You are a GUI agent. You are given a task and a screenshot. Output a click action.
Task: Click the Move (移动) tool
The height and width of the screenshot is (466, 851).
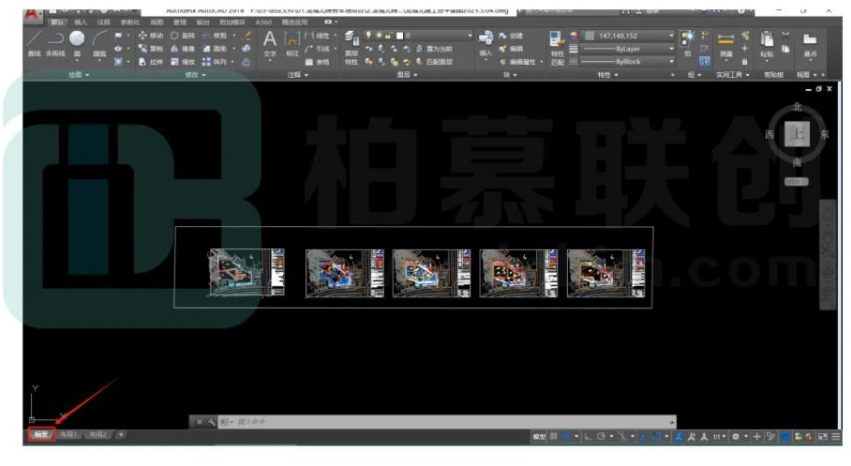coord(151,35)
